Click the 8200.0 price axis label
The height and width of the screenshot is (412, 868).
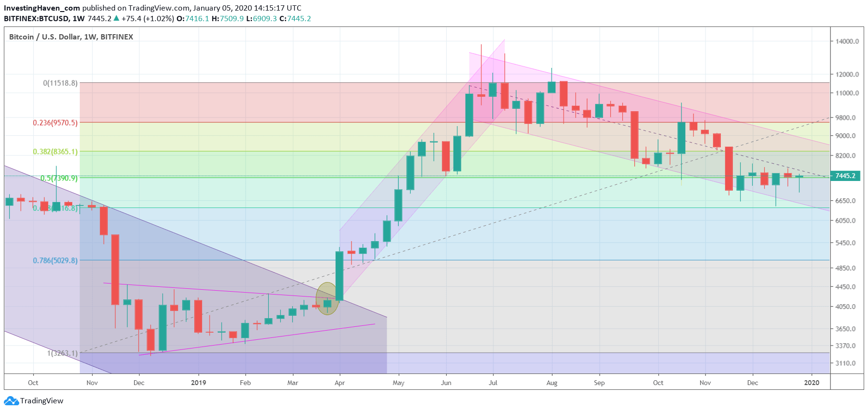(x=845, y=156)
